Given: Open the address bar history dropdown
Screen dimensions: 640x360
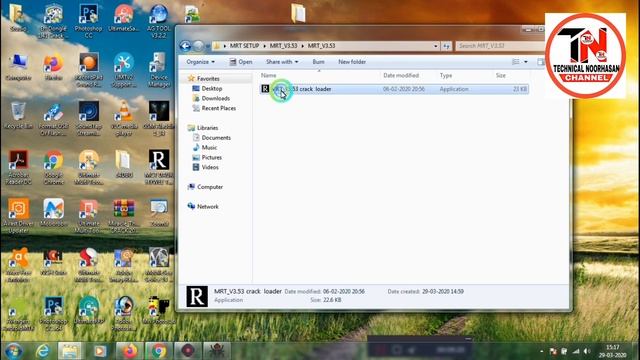Looking at the screenshot, I should tap(436, 46).
